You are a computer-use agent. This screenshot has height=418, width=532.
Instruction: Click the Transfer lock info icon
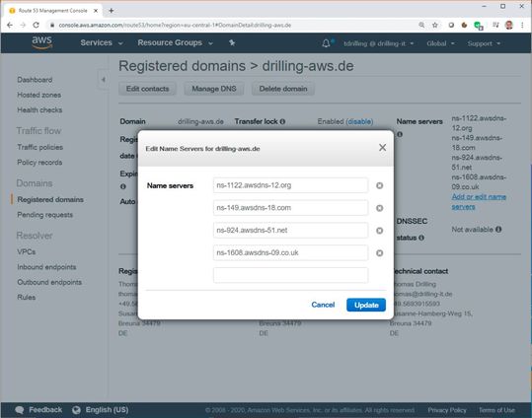tap(282, 121)
